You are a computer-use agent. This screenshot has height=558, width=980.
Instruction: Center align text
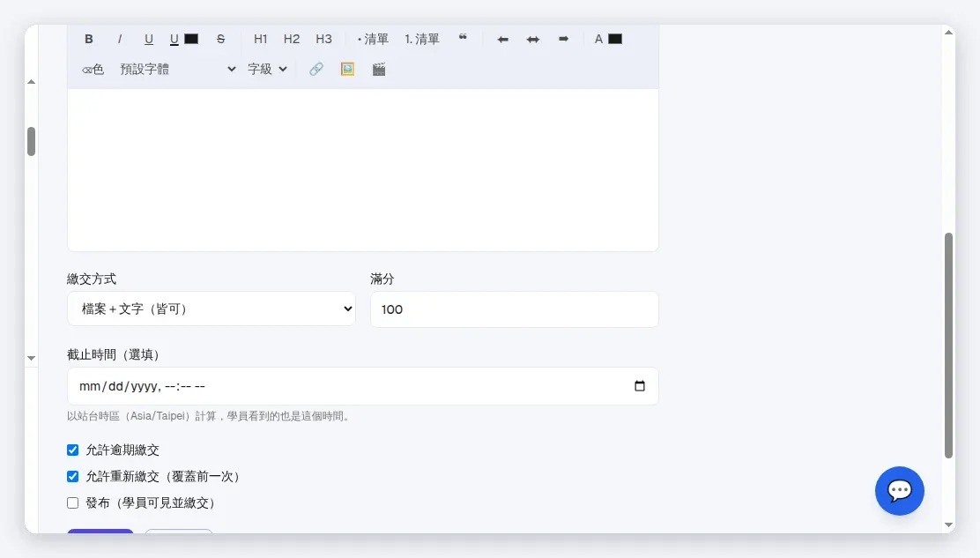pos(532,40)
